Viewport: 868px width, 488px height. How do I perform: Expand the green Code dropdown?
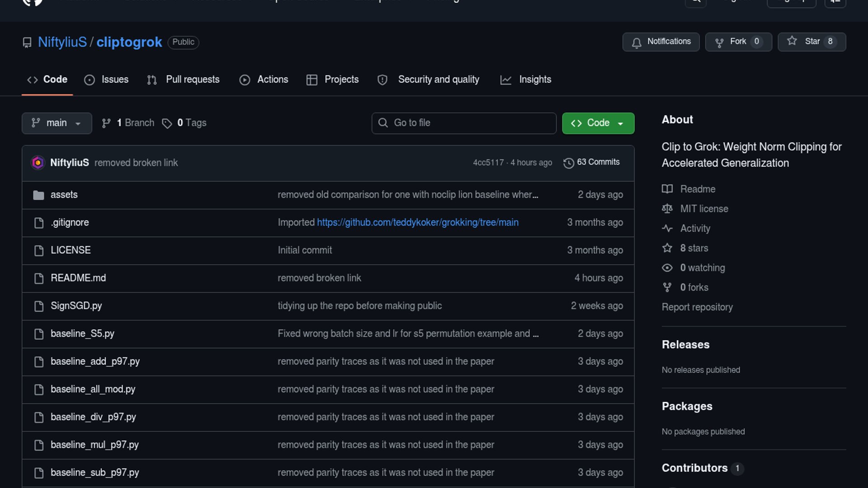(x=598, y=123)
